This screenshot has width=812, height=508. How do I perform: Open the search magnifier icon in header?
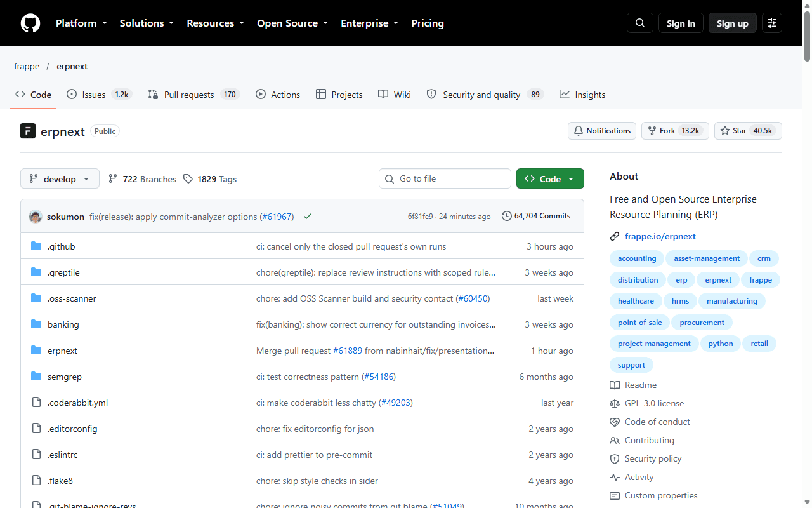coord(640,23)
